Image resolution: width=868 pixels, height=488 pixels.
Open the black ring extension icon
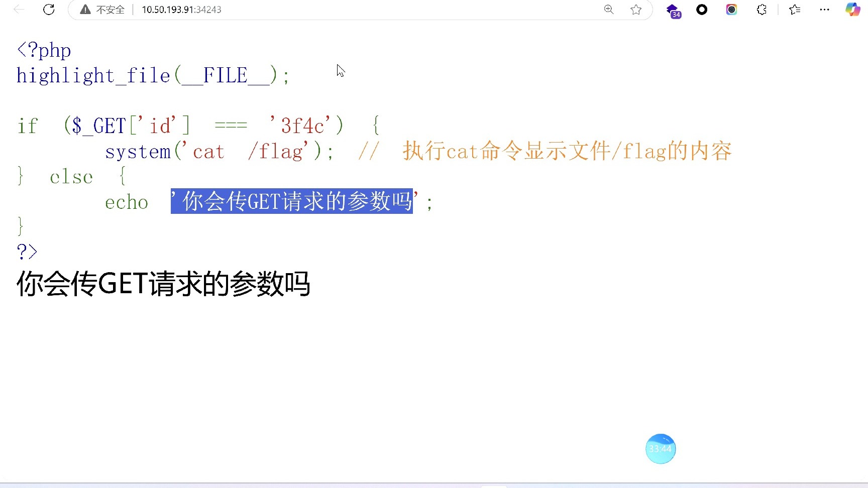702,10
